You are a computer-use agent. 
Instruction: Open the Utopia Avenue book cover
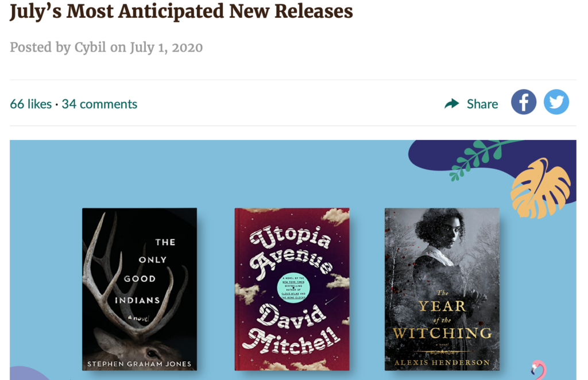292,289
